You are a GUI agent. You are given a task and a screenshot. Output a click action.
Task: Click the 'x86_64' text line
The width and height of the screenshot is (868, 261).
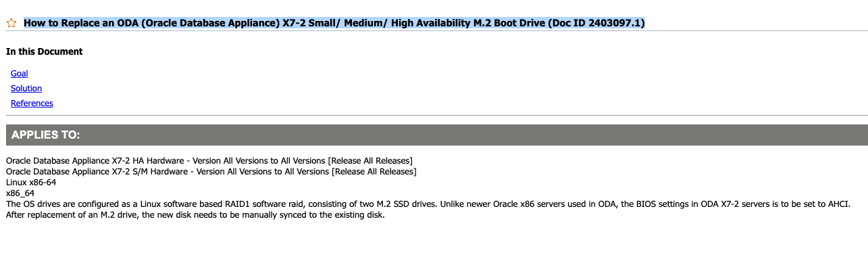pos(20,193)
